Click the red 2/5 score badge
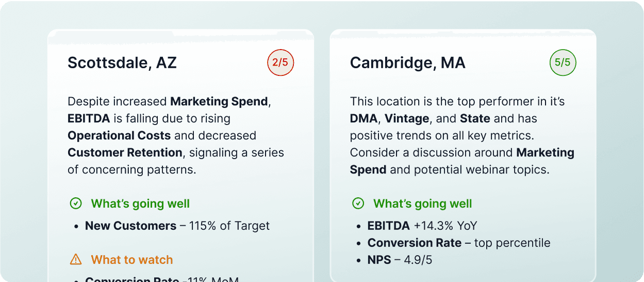The height and width of the screenshot is (282, 644). coord(280,63)
